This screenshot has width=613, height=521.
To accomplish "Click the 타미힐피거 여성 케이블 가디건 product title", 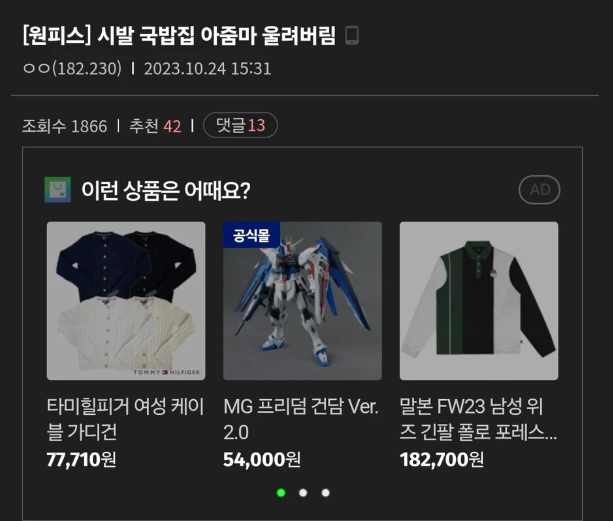I will point(125,419).
